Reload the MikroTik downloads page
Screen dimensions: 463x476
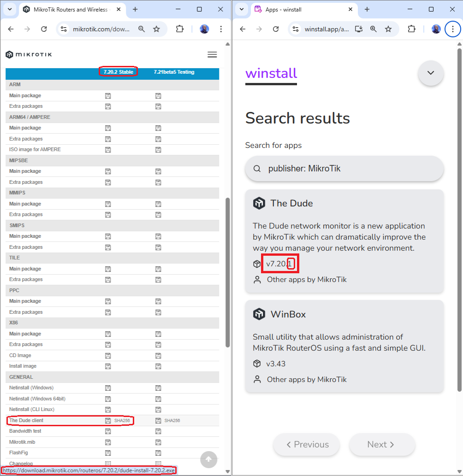44,29
